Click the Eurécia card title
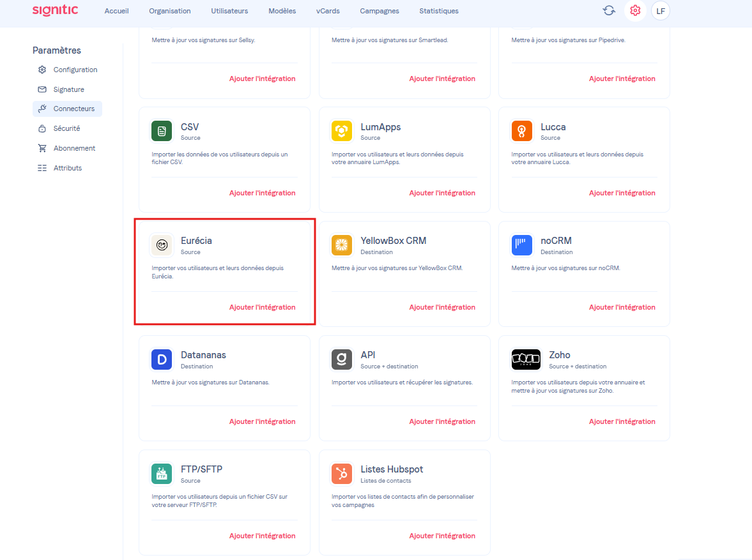Image resolution: width=752 pixels, height=560 pixels. (196, 241)
